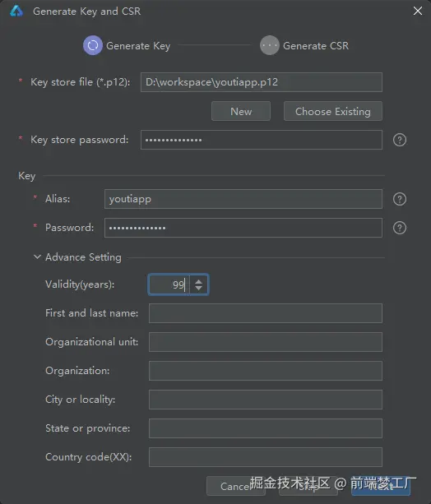Click the Generate Key step circle icon
This screenshot has height=504, width=431.
click(93, 45)
